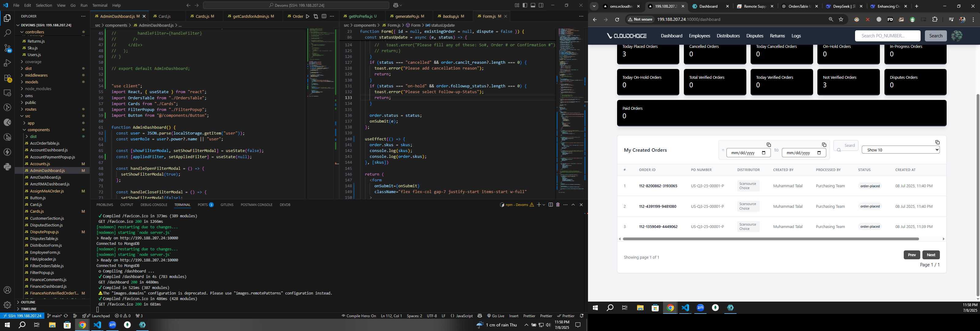Screen dimensions: 980x331
Task: Maximize the terminal panel with chevron up
Action: pos(573,204)
